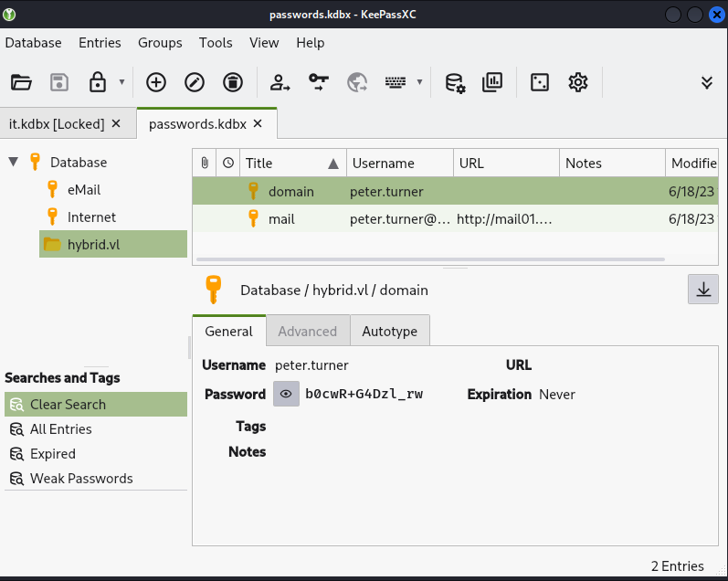Show All Entries search

[96, 429]
